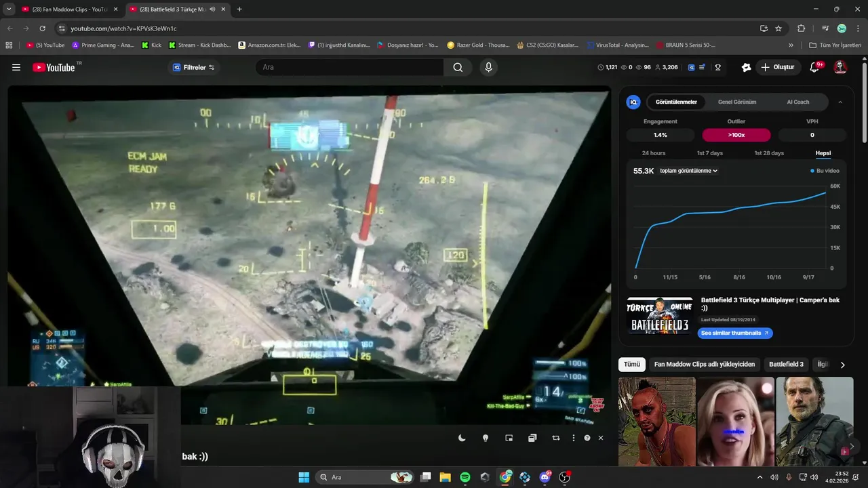Click the Windows Start button

[304, 477]
